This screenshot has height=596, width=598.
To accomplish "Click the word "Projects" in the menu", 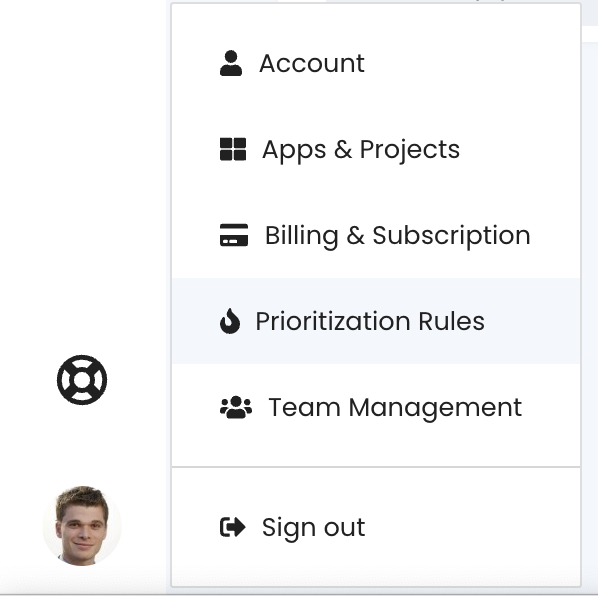I will click(410, 150).
